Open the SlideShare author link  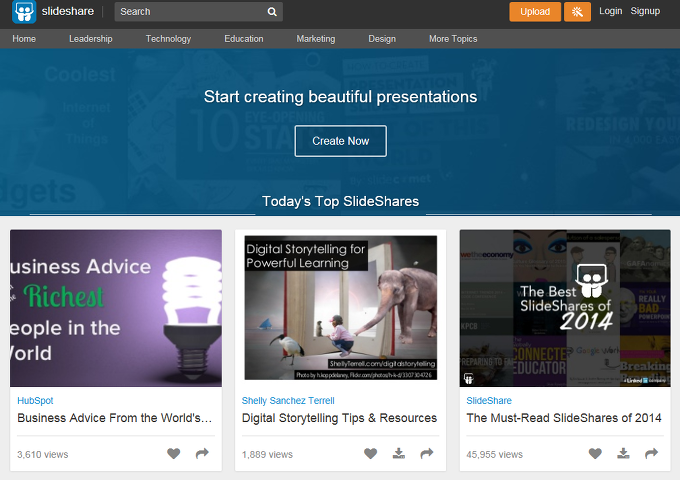[489, 401]
